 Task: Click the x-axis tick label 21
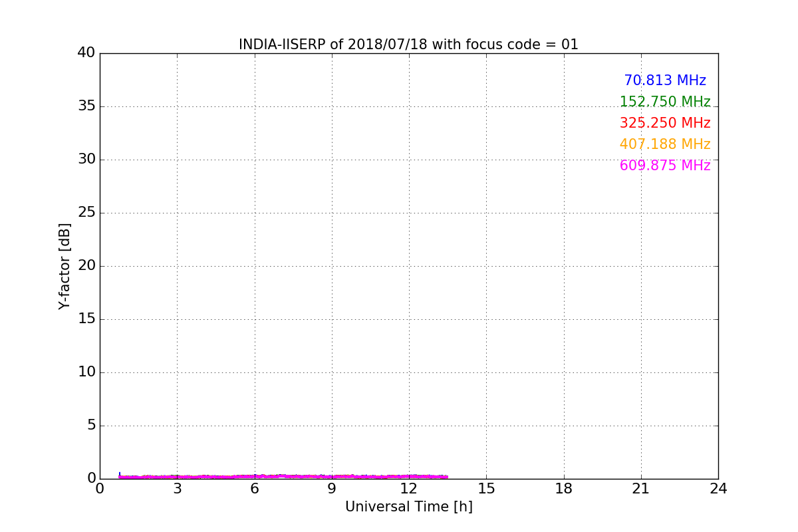point(641,489)
